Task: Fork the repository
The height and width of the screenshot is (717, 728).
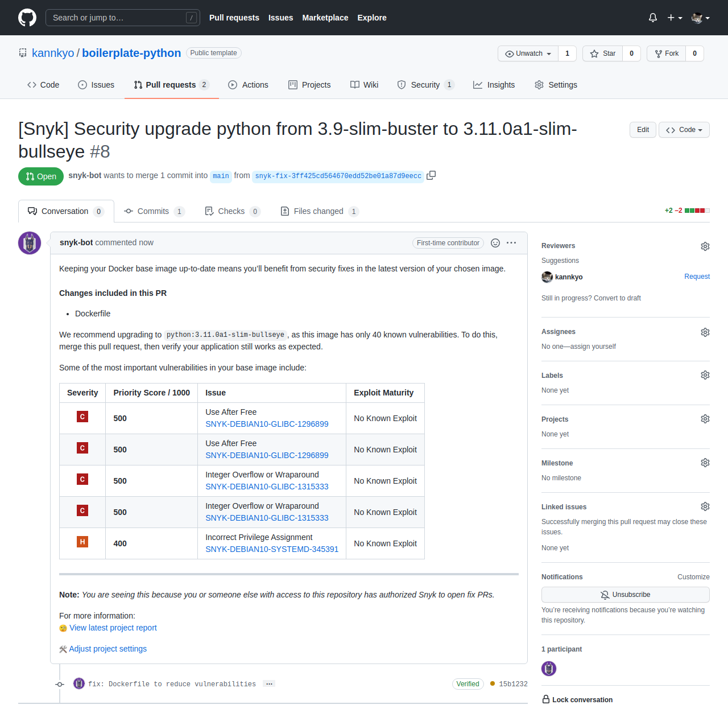Action: click(x=666, y=53)
